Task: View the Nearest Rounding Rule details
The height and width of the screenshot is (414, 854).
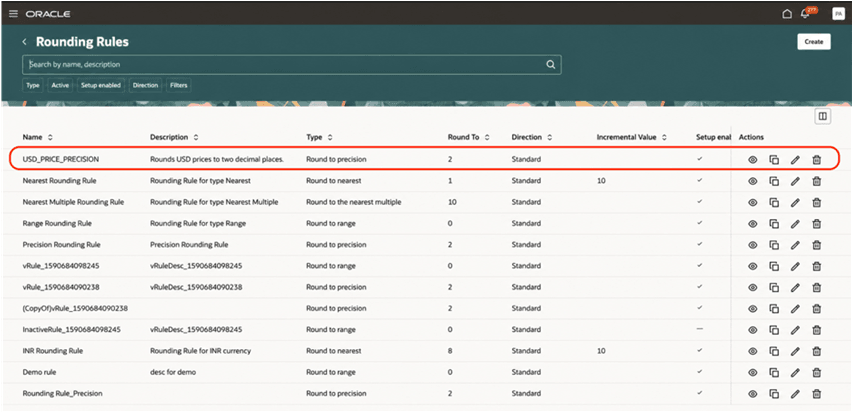Action: tap(753, 181)
